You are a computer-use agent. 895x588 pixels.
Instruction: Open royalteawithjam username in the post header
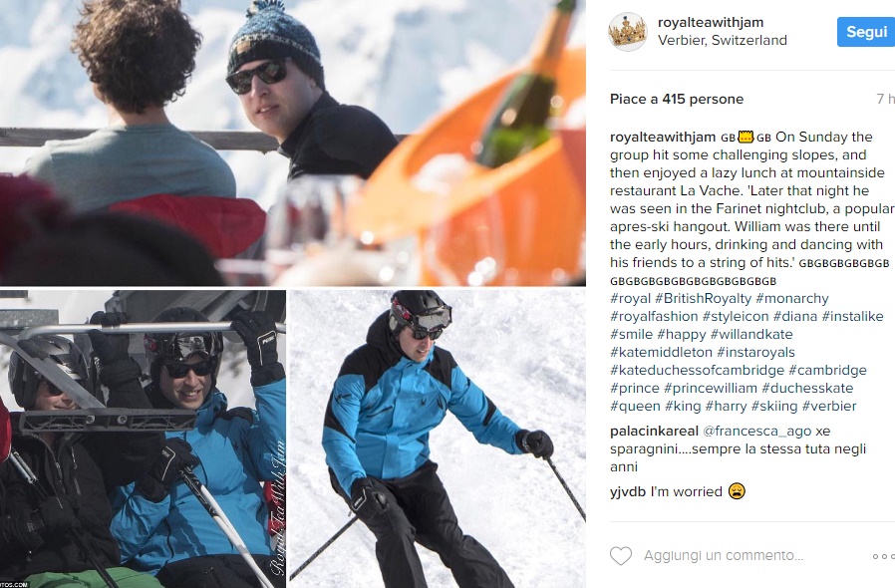(711, 22)
